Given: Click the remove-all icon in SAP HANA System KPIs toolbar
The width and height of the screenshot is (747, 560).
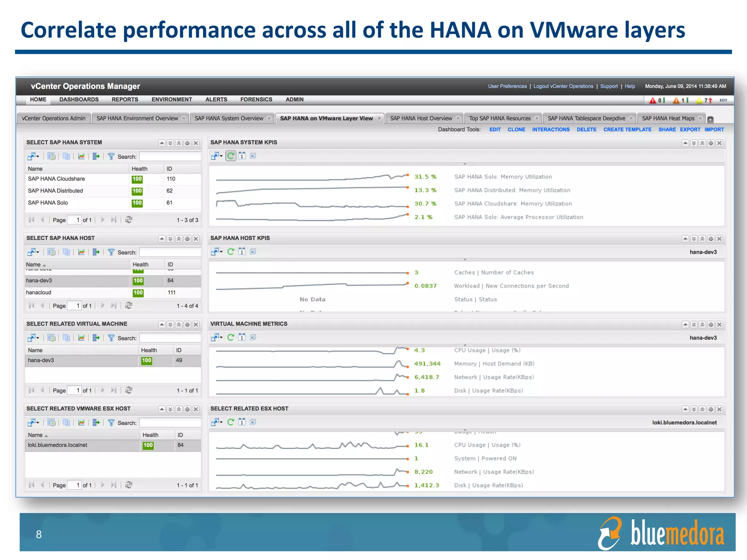Looking at the screenshot, I should click(x=253, y=156).
